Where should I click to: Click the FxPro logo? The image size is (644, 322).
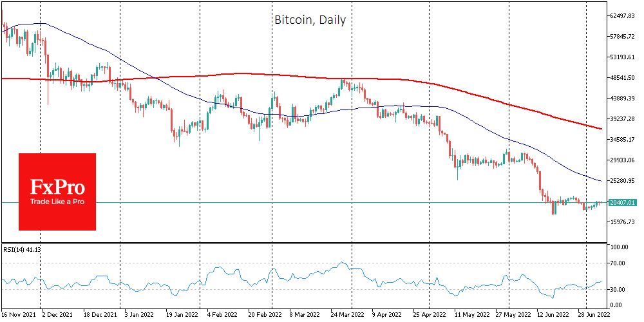pos(57,187)
